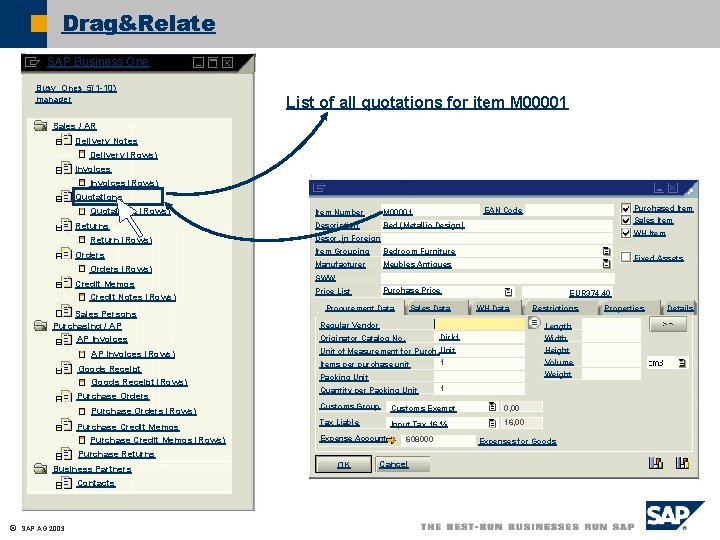Click the >> button next to Length
The height and width of the screenshot is (540, 720).
(x=668, y=324)
